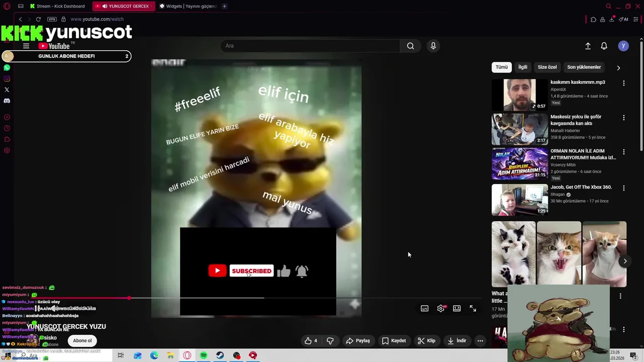The width and height of the screenshot is (644, 362).
Task: Open Opera tab search magnifier
Action: tap(608, 6)
